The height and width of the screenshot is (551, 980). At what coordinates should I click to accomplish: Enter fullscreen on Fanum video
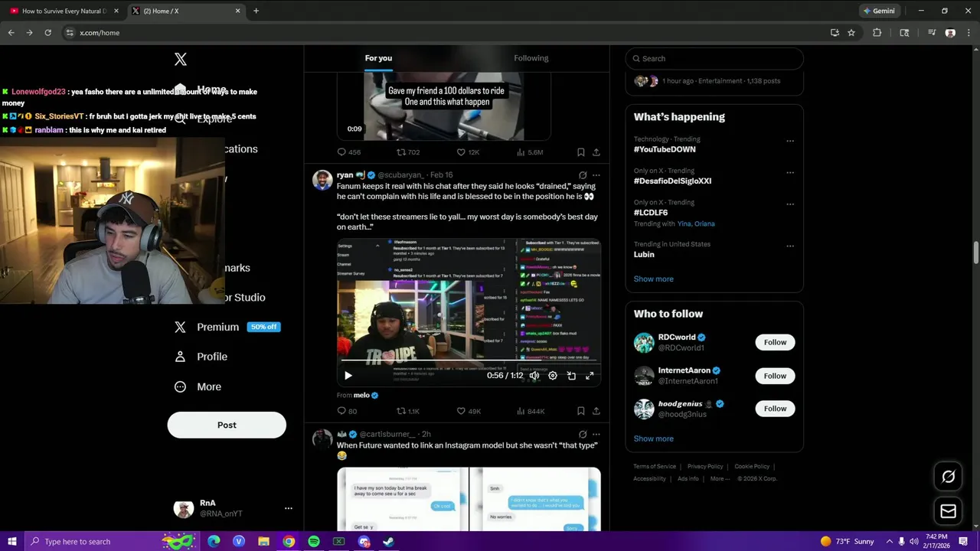click(x=590, y=376)
